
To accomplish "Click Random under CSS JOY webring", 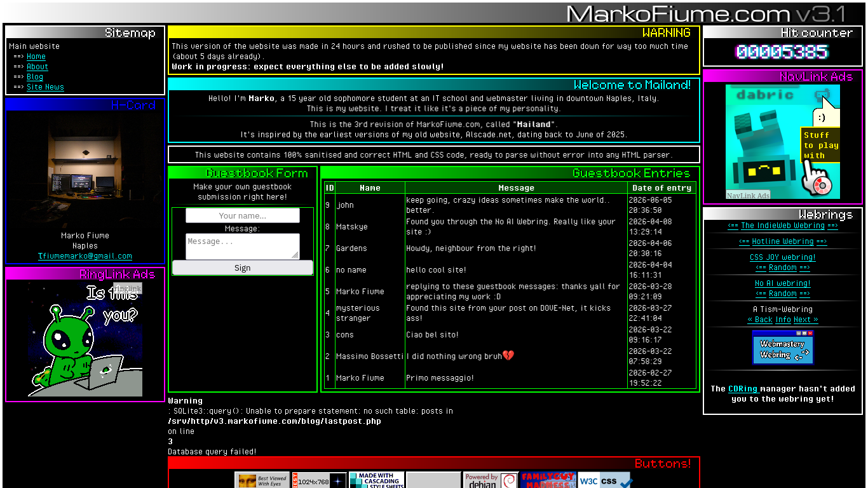I will click(x=783, y=268).
